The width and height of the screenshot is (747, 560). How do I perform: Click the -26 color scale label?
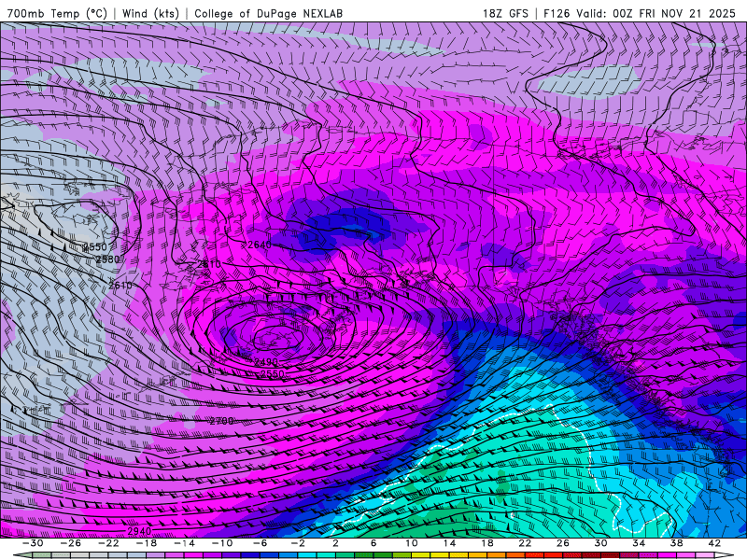click(x=71, y=543)
